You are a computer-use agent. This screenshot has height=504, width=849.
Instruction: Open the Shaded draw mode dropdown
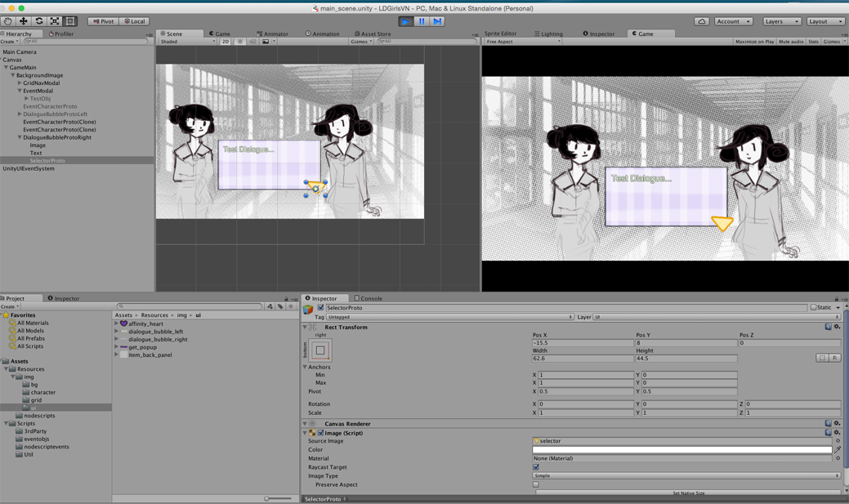click(188, 42)
